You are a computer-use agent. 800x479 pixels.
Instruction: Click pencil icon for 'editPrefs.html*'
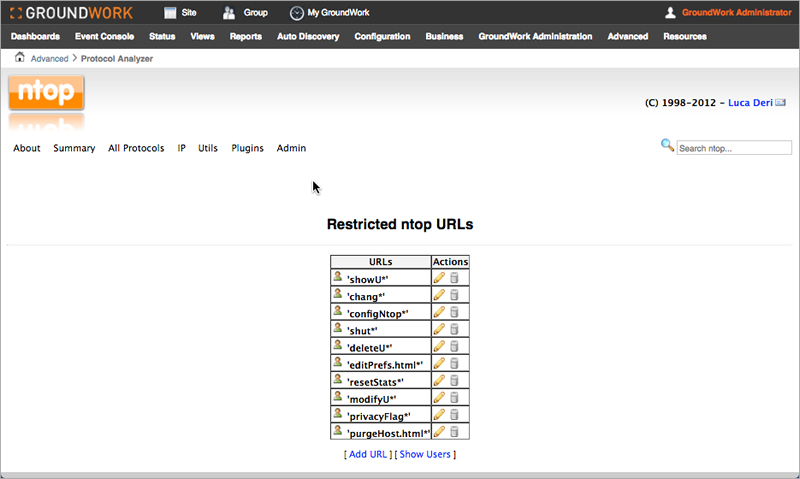(x=439, y=363)
